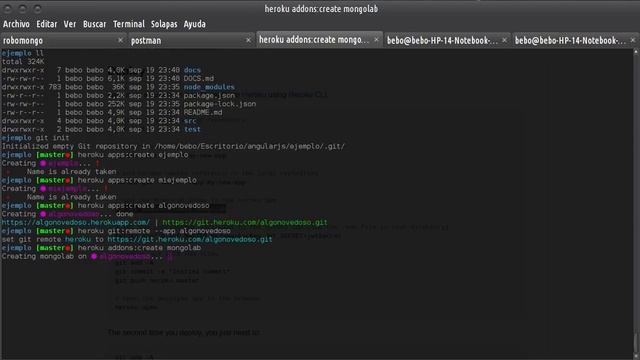Click the scrollbar up arrow
640x360 pixels.
click(x=636, y=52)
